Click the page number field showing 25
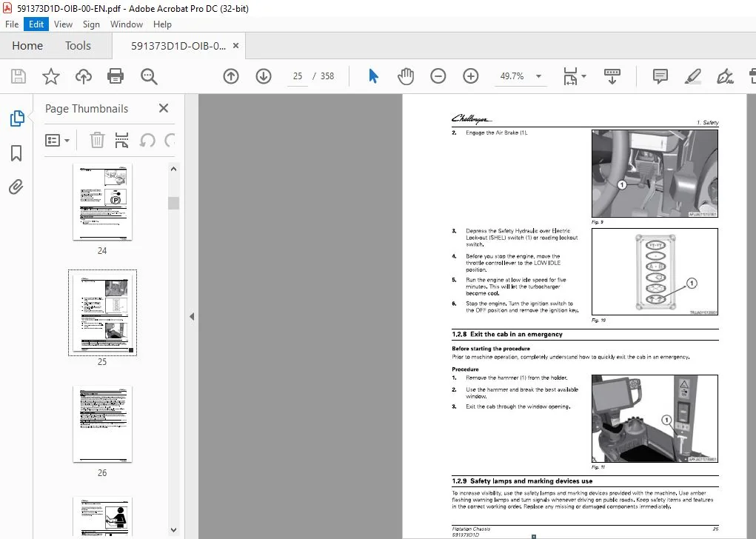The height and width of the screenshot is (539, 756). [x=298, y=76]
